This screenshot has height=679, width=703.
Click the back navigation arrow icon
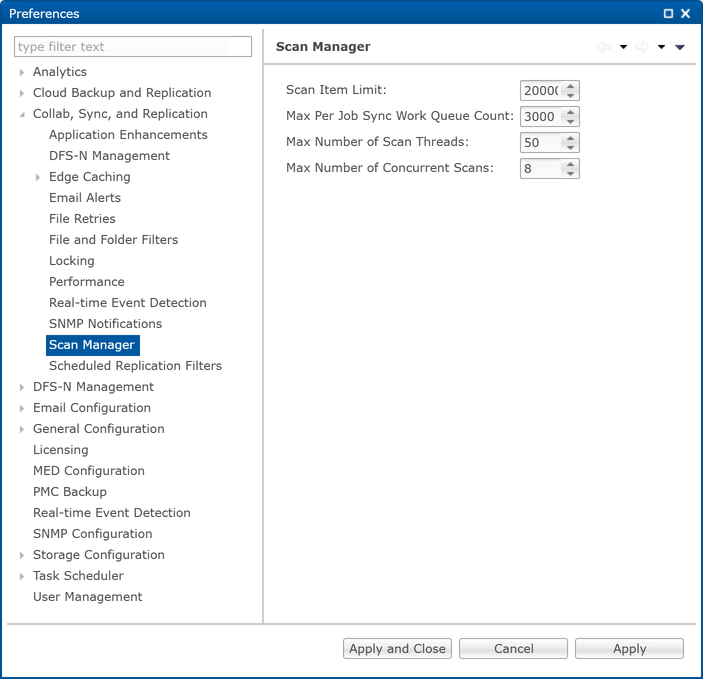point(604,47)
